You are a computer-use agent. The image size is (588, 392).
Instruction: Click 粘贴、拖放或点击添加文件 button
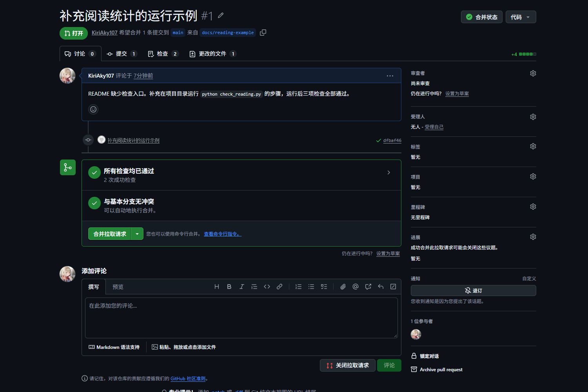point(184,347)
